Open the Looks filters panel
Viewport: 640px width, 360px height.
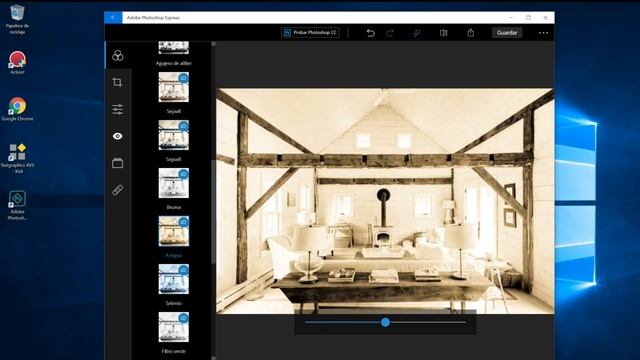point(118,56)
